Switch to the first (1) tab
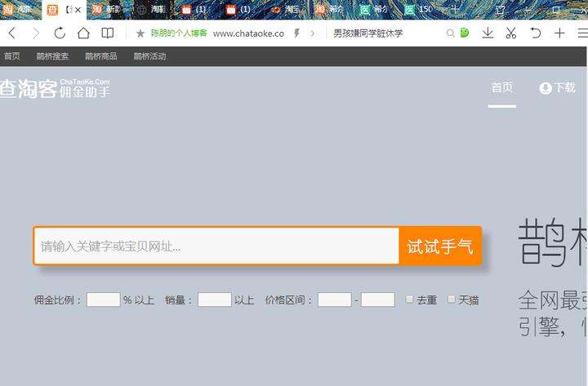Viewport: 588px width, 386px height. (198, 10)
